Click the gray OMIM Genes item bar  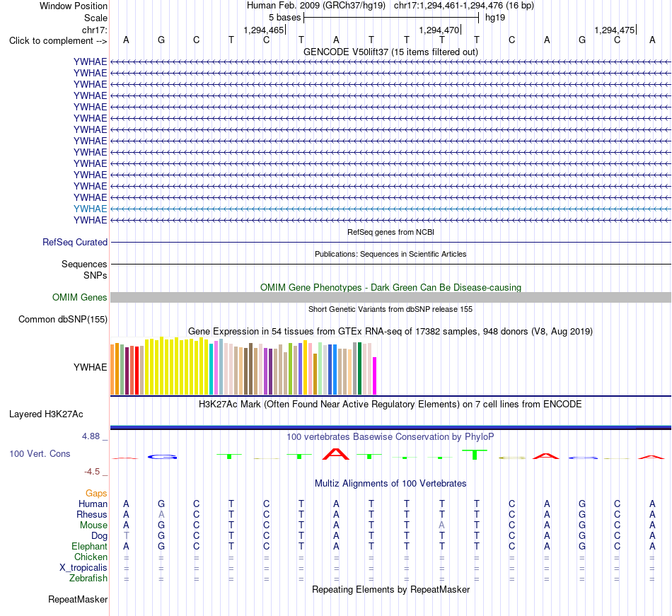[x=390, y=297]
